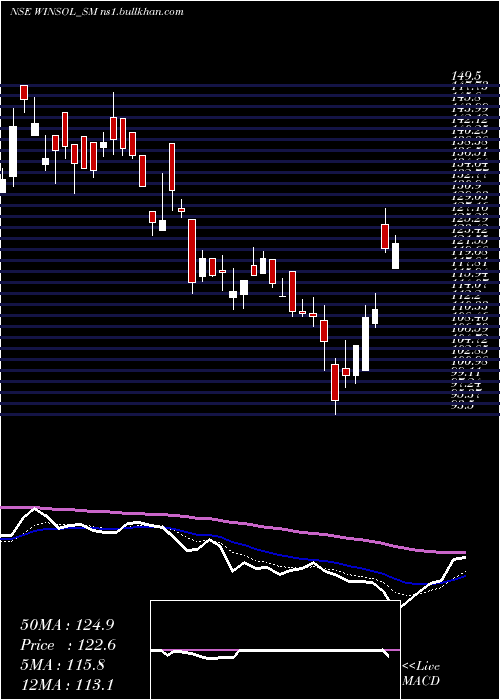The height and width of the screenshot is (700, 500).
Task: Click the ns1.bullkhan.com site label
Action: point(142,12)
